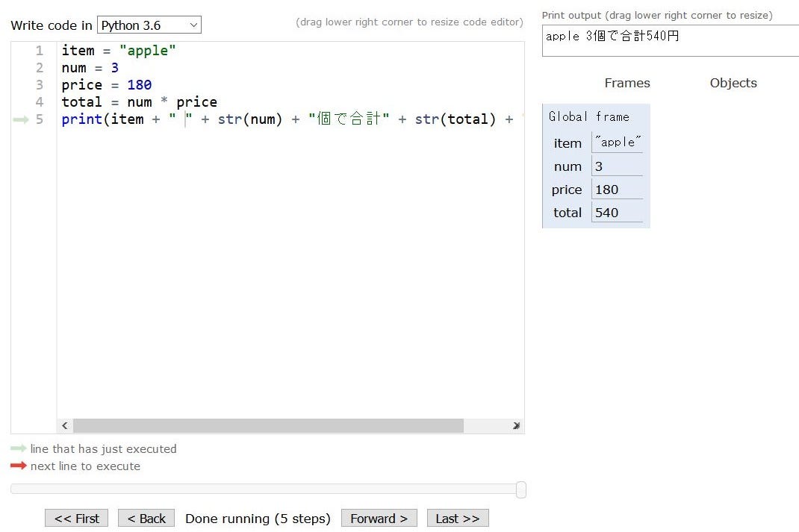799x532 pixels.
Task: Click the Forward button to step ahead
Action: [x=379, y=518]
